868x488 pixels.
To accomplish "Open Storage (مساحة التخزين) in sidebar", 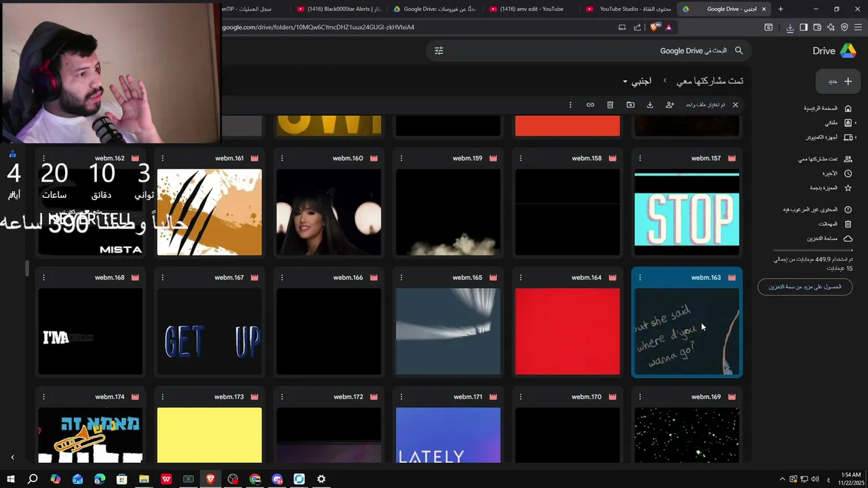I will (x=829, y=239).
